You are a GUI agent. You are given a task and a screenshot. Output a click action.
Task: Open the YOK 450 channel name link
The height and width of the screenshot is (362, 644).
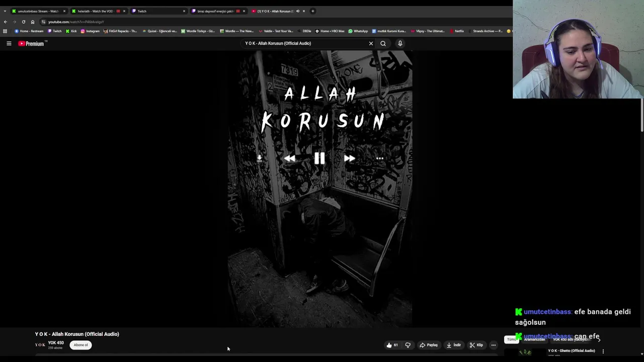click(x=56, y=343)
